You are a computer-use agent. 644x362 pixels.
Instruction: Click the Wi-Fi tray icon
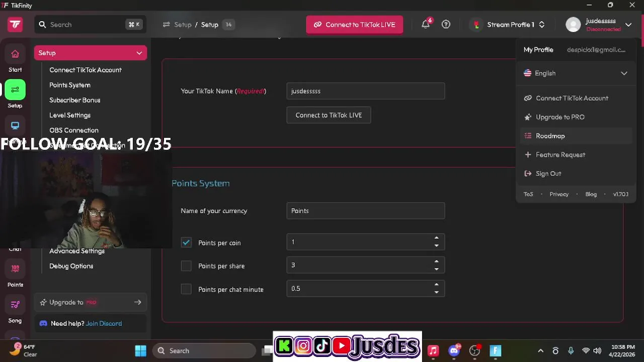point(586,350)
